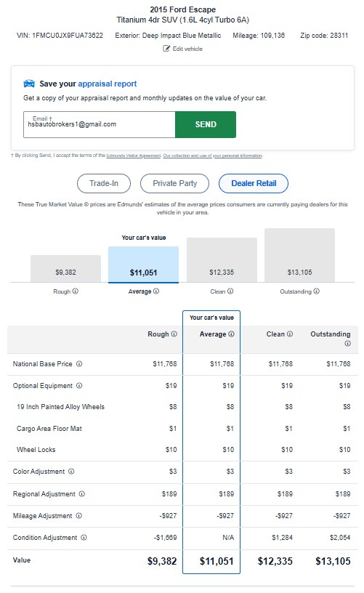Show Regional Adjustment info icon
The image size is (364, 593).
pyautogui.click(x=81, y=494)
